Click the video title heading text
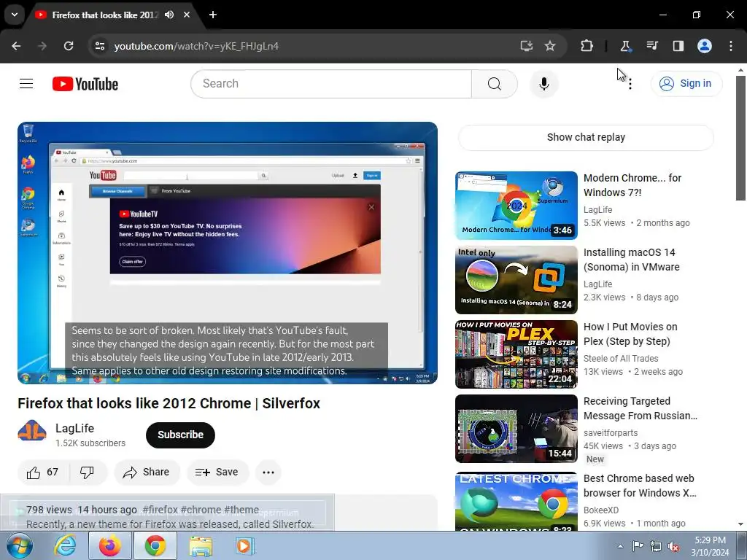The width and height of the screenshot is (747, 560). click(169, 403)
